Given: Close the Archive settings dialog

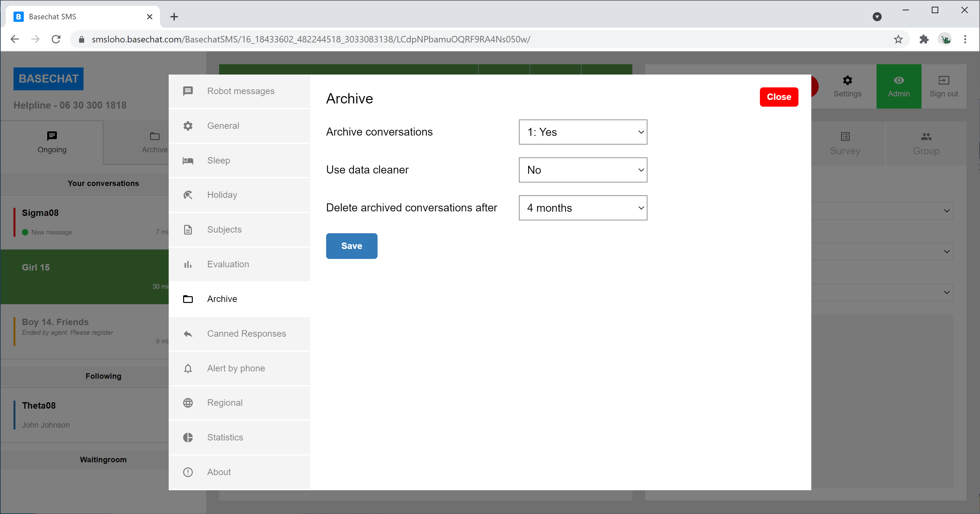Looking at the screenshot, I should (x=779, y=97).
